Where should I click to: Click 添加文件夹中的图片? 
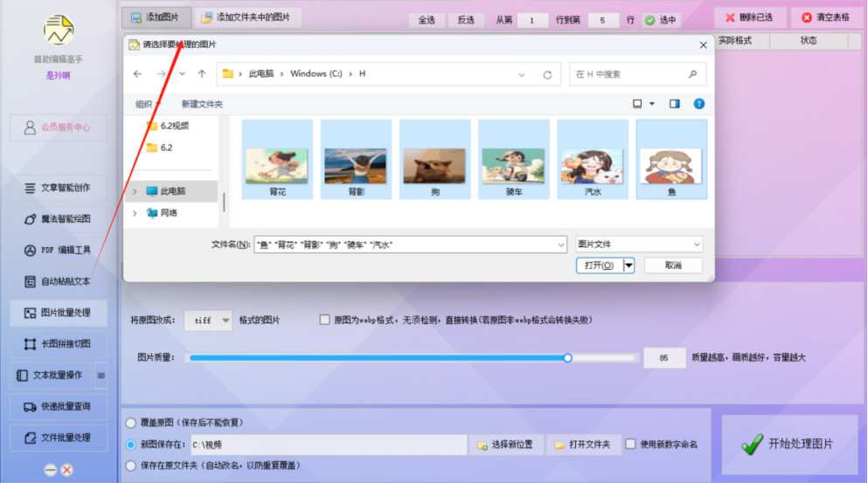(247, 17)
